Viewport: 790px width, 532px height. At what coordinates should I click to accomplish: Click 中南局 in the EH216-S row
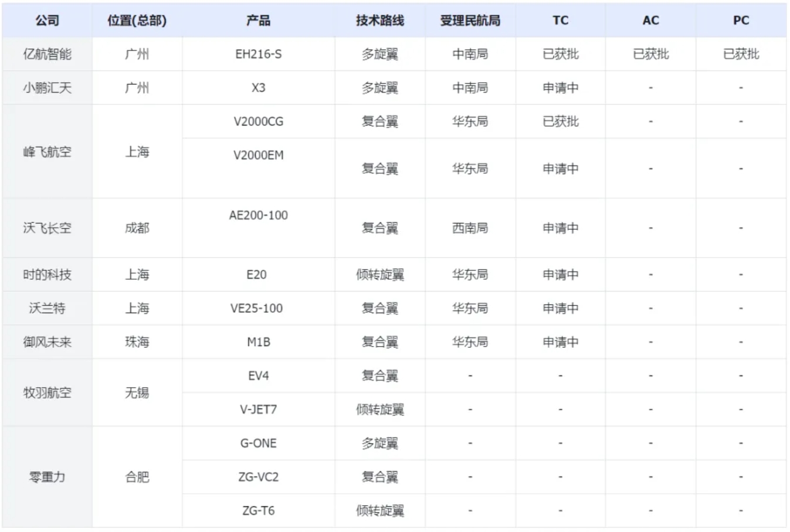coord(470,55)
